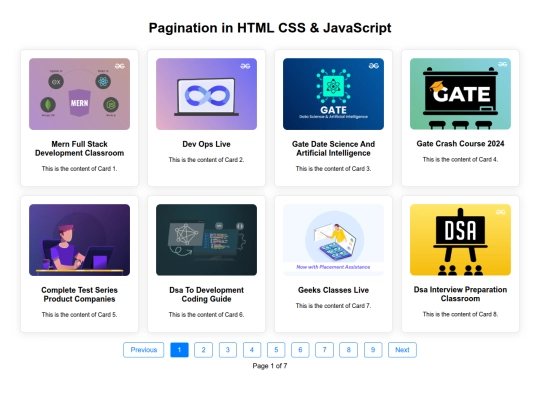Click the Express 'ex' circle icon
The width and height of the screenshot is (540, 405).
[x=56, y=82]
